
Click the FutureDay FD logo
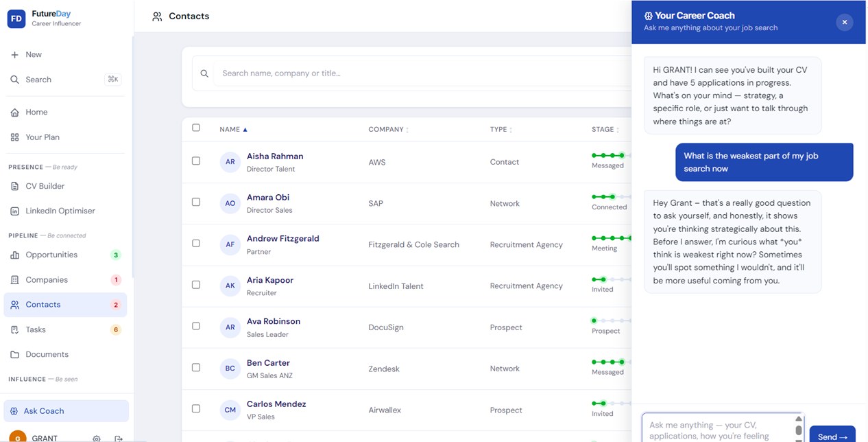16,19
